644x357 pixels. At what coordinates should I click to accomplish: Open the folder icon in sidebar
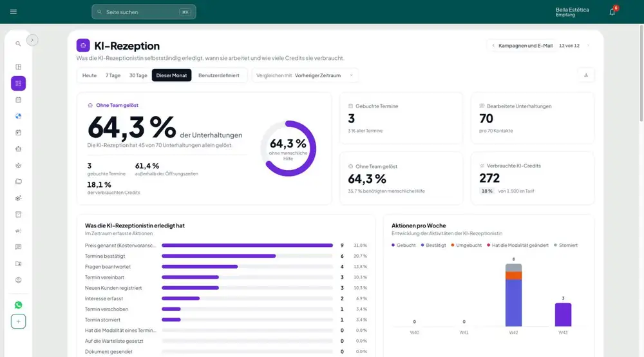tap(19, 182)
